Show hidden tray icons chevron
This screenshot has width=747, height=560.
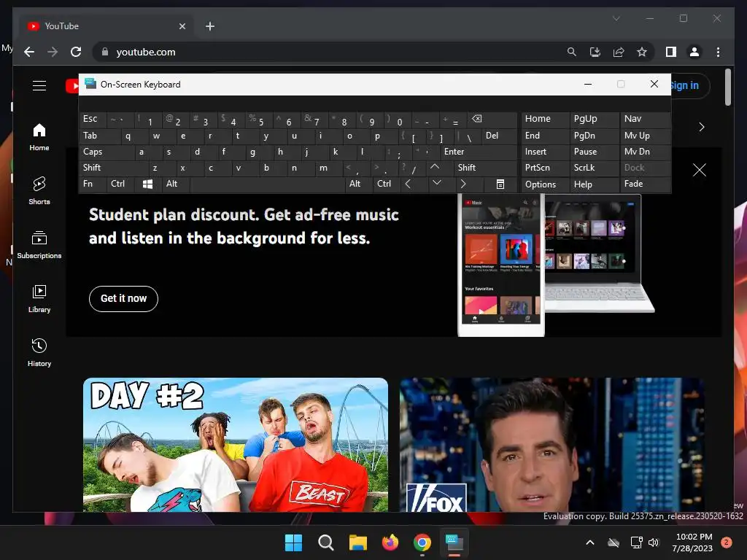589,542
